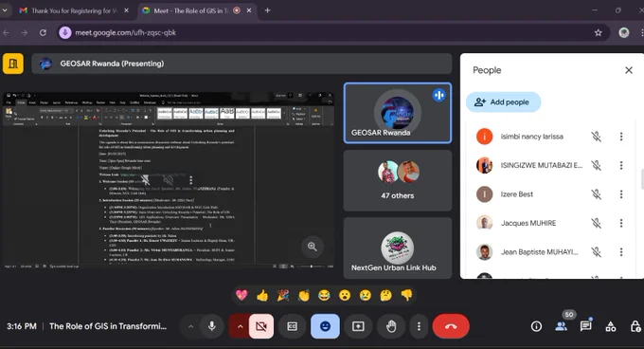Viewport: 644px width, 349px height.
Task: Open the tab search dropdown arrow
Action: click(x=5, y=10)
